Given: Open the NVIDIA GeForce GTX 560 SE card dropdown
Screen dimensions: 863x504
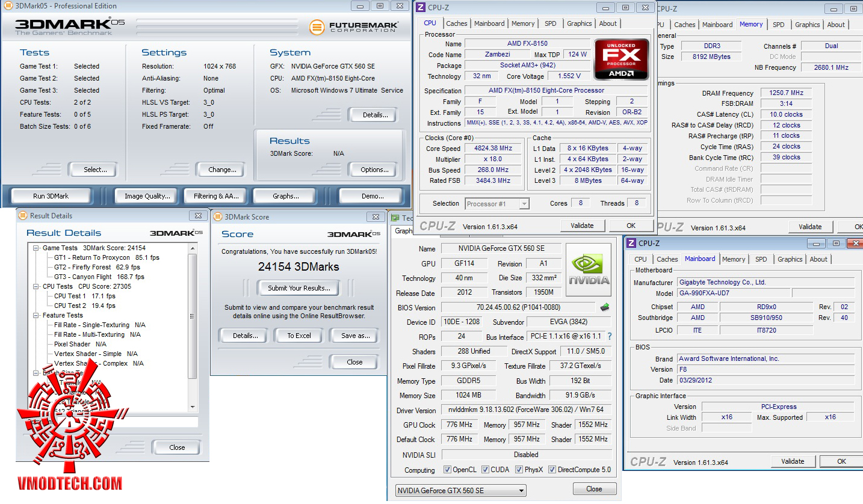Looking at the screenshot, I should [461, 490].
